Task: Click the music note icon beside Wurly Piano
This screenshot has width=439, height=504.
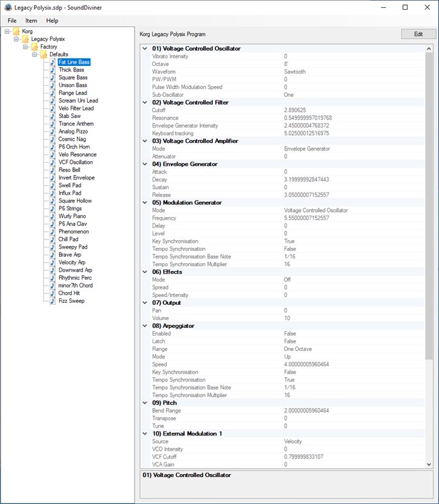Action: click(53, 216)
